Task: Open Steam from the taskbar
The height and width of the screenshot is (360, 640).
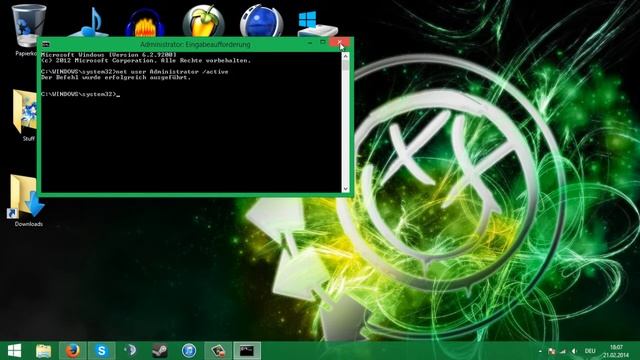Action: point(160,351)
